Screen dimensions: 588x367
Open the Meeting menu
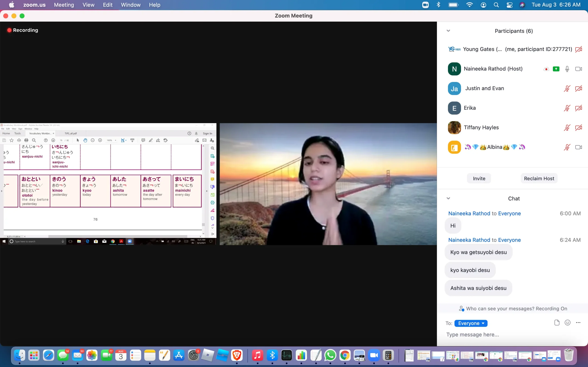tap(64, 5)
